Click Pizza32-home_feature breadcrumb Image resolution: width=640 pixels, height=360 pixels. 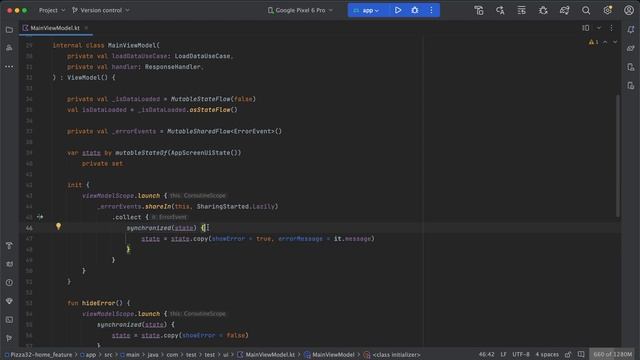click(x=38, y=355)
